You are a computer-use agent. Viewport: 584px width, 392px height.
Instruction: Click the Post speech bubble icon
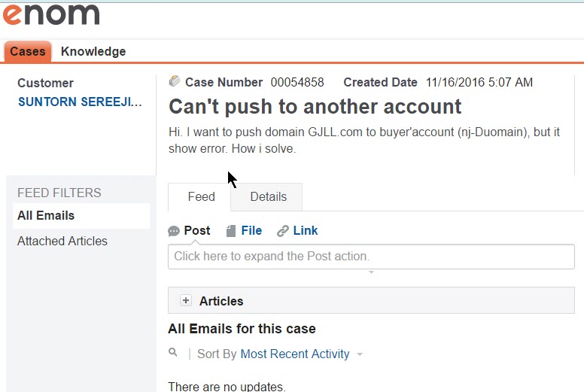(174, 231)
